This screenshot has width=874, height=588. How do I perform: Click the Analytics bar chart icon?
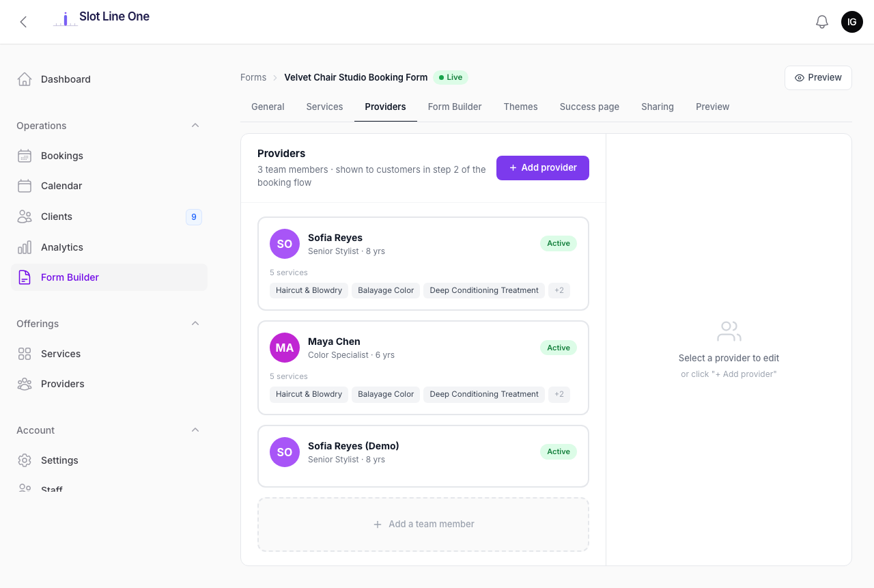pyautogui.click(x=25, y=247)
